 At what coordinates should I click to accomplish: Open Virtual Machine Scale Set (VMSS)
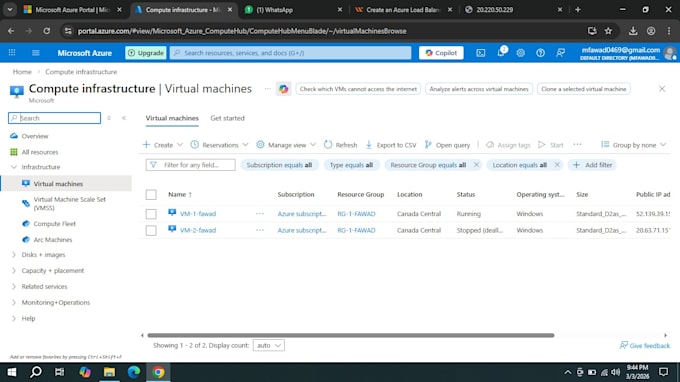(x=69, y=203)
